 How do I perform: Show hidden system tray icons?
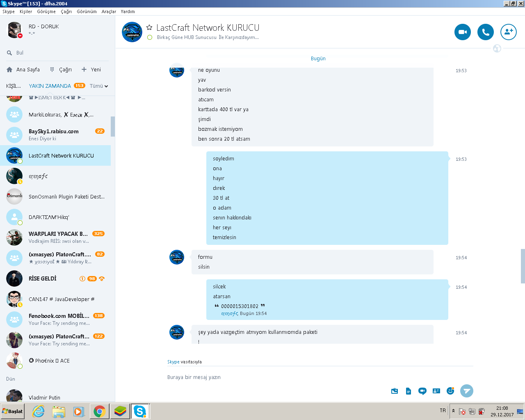[x=453, y=411]
